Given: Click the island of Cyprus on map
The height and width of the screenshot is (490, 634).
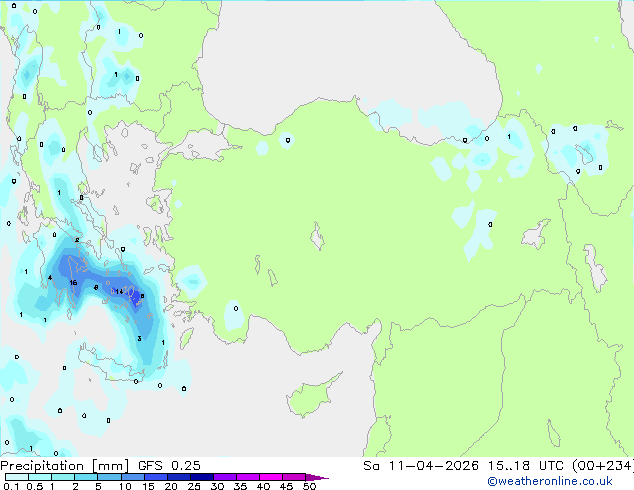Looking at the screenshot, I should point(311,396).
